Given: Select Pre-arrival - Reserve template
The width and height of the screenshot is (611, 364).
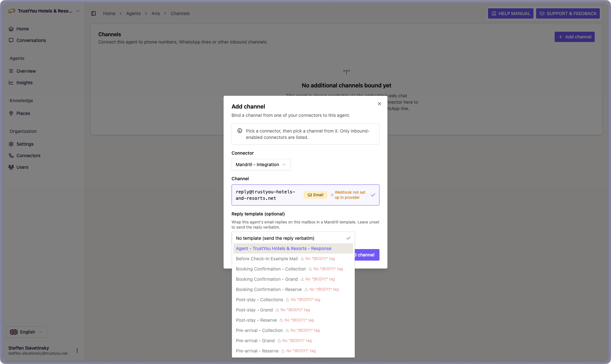Looking at the screenshot, I should pos(293,351).
